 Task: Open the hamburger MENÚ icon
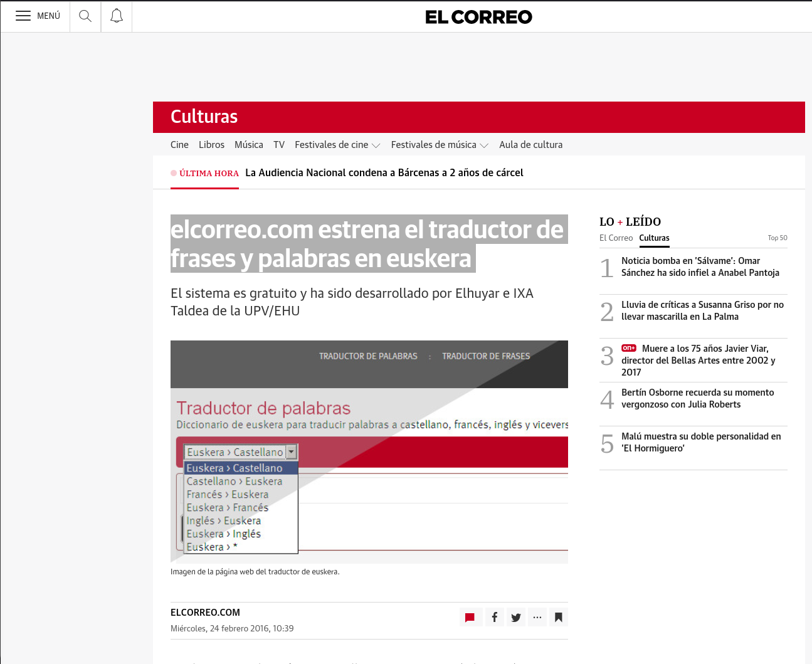pyautogui.click(x=23, y=16)
